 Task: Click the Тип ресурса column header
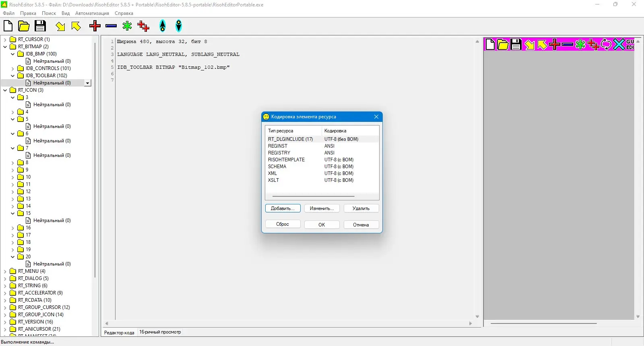click(x=293, y=131)
